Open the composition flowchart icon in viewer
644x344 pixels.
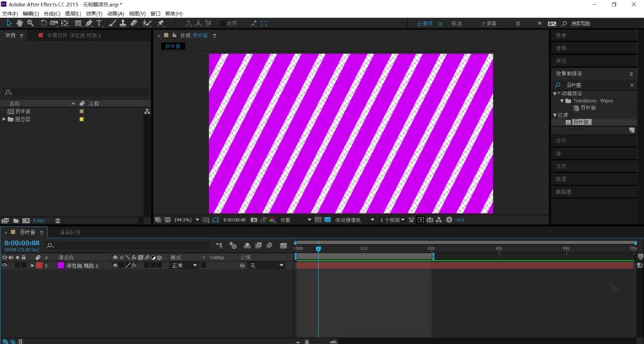point(439,220)
